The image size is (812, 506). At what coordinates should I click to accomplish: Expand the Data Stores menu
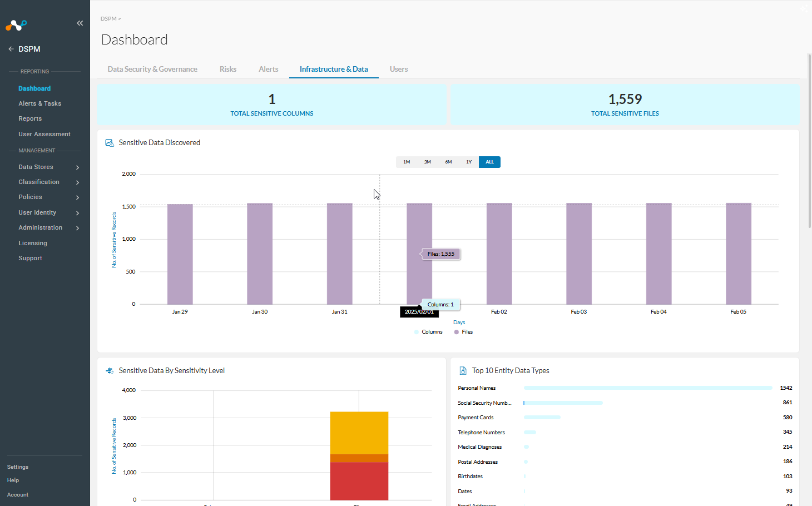[x=49, y=167]
